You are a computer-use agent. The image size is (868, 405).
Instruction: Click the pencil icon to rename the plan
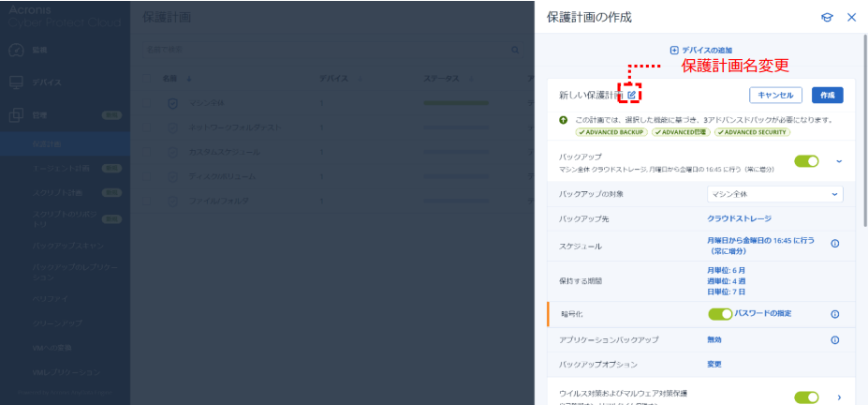pyautogui.click(x=631, y=95)
